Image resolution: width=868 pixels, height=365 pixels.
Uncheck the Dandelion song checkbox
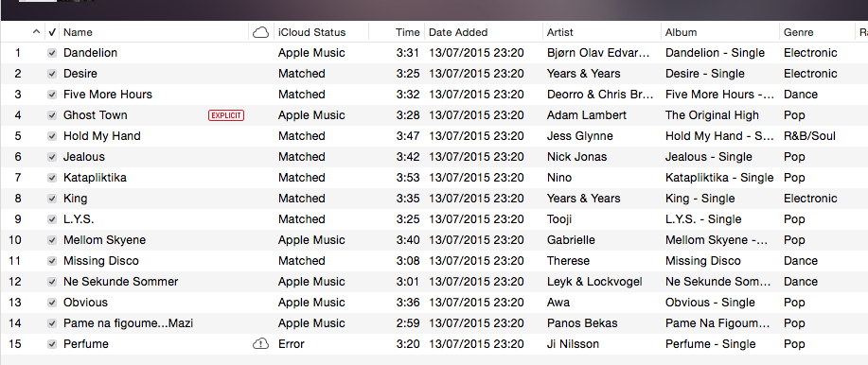(52, 53)
